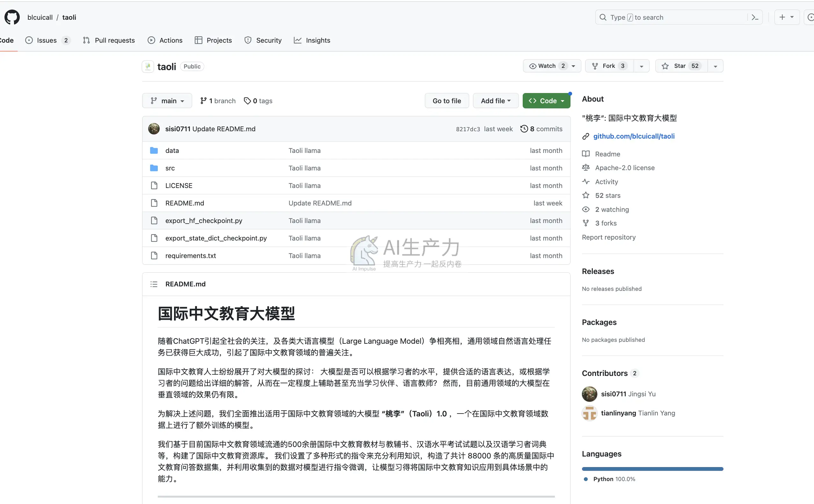Open the main branch selector dropdown
Image resolution: width=814 pixels, height=504 pixels.
click(x=167, y=101)
